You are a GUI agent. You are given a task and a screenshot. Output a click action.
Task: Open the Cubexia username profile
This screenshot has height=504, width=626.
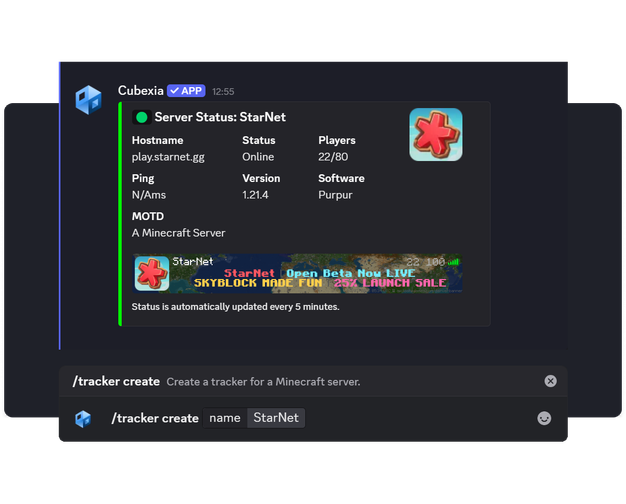[x=140, y=91]
